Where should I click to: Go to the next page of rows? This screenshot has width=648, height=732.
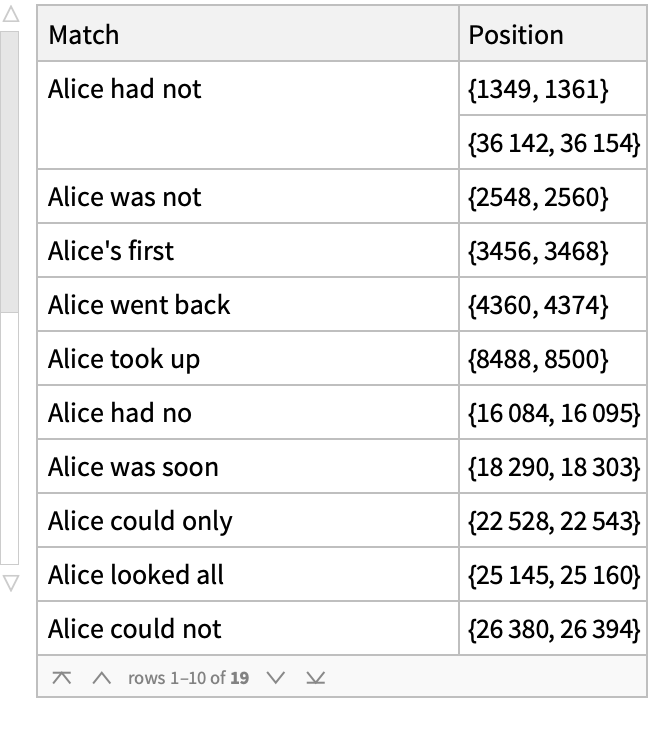click(x=277, y=678)
